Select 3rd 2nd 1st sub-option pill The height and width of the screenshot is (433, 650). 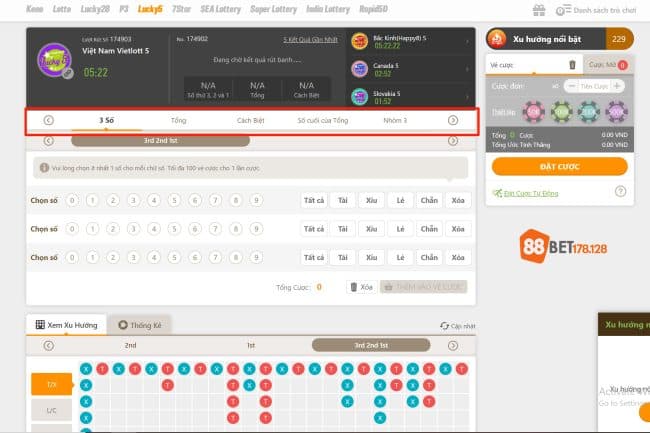pos(160,141)
